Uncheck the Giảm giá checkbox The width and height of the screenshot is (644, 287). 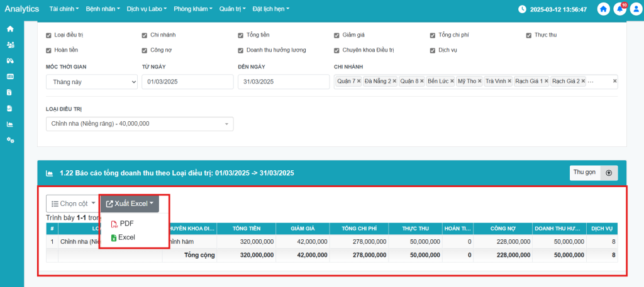pyautogui.click(x=337, y=35)
